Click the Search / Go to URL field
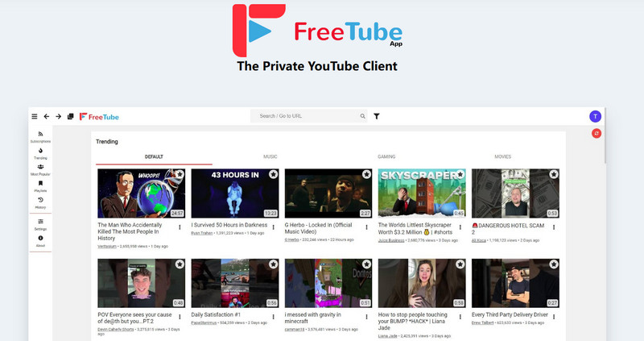 point(308,116)
